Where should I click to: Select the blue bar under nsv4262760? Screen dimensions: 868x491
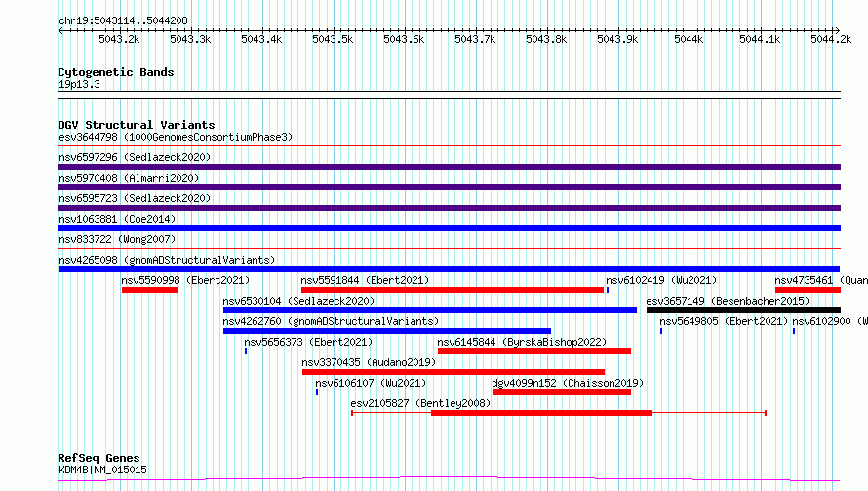tap(387, 331)
